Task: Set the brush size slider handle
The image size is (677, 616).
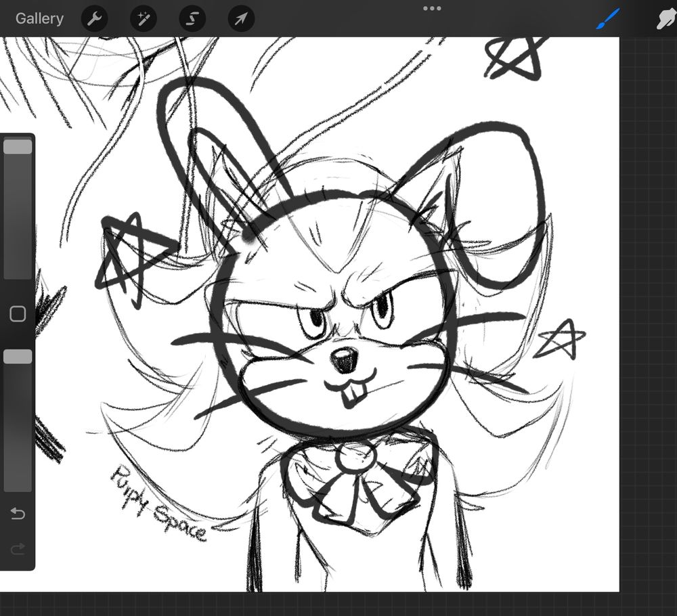Action: point(18,147)
